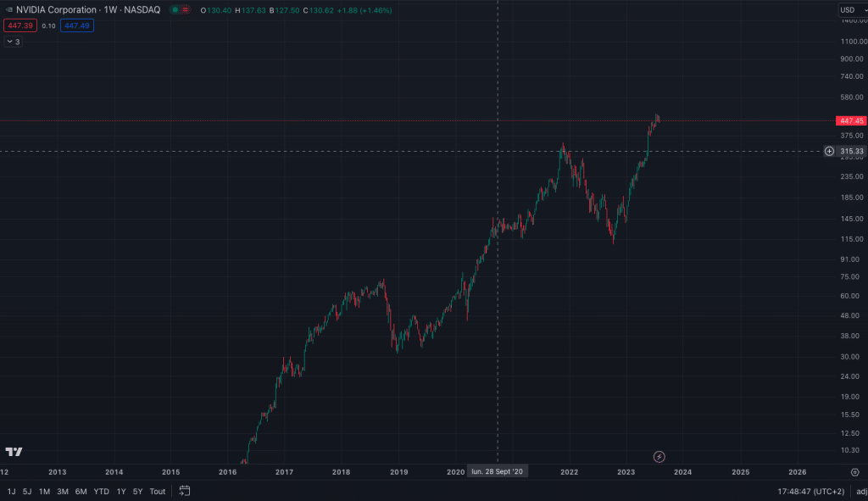
Task: Click the blue 447.49 buy price button
Action: [x=77, y=25]
